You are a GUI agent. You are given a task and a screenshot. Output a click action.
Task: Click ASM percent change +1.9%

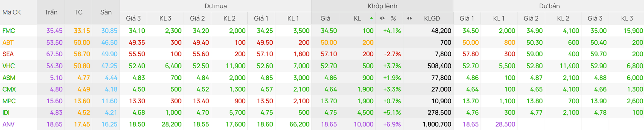coord(392,78)
